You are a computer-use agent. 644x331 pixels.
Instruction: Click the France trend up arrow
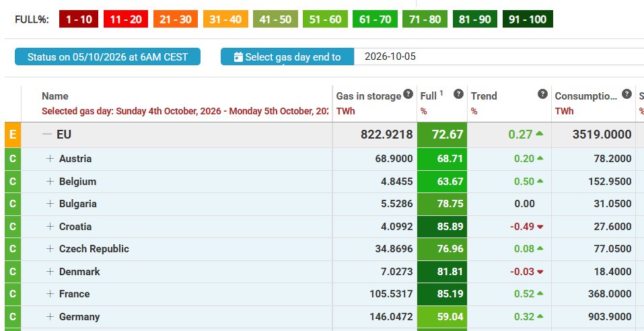(x=540, y=293)
